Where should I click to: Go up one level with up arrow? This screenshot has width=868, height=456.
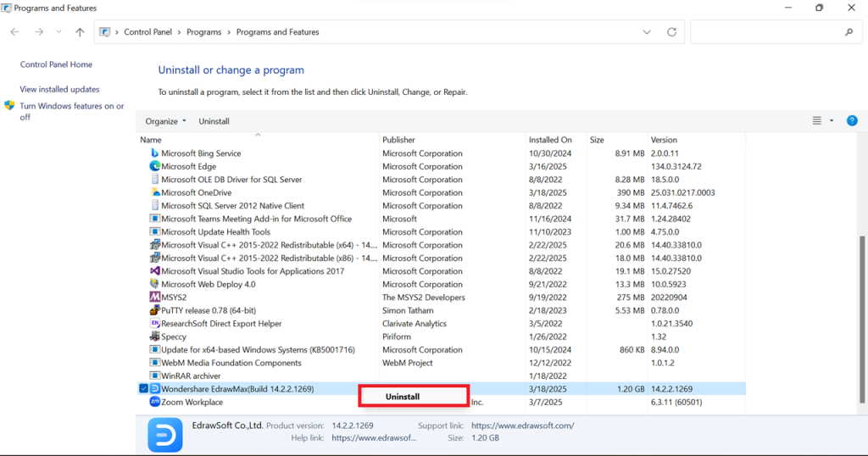click(80, 32)
